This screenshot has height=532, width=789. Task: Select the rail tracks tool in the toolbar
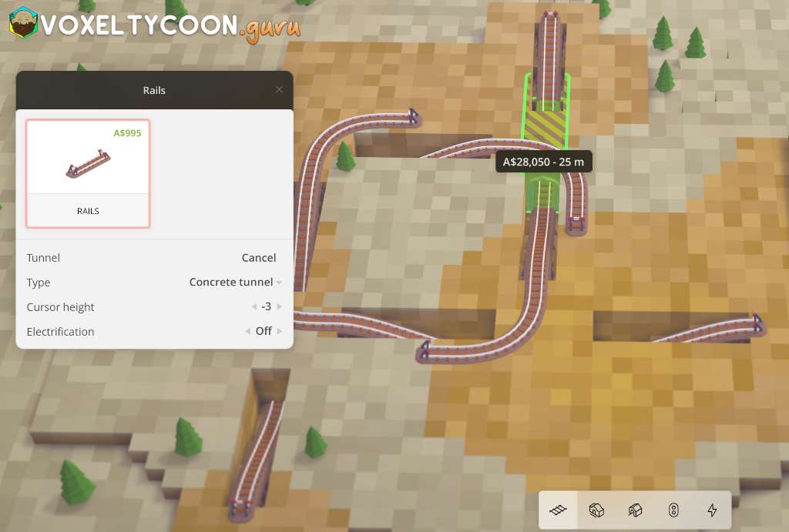pos(559,510)
